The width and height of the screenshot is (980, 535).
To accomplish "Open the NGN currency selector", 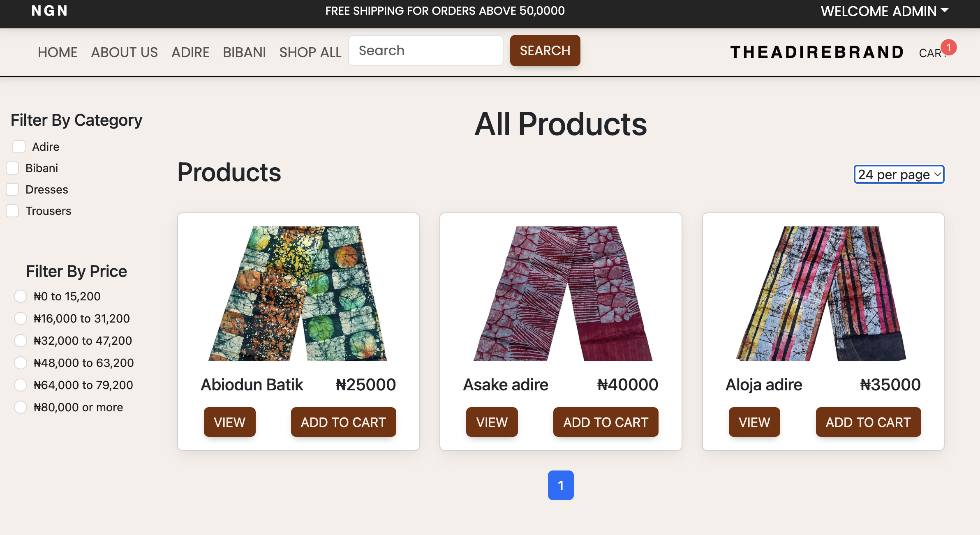I will (50, 11).
